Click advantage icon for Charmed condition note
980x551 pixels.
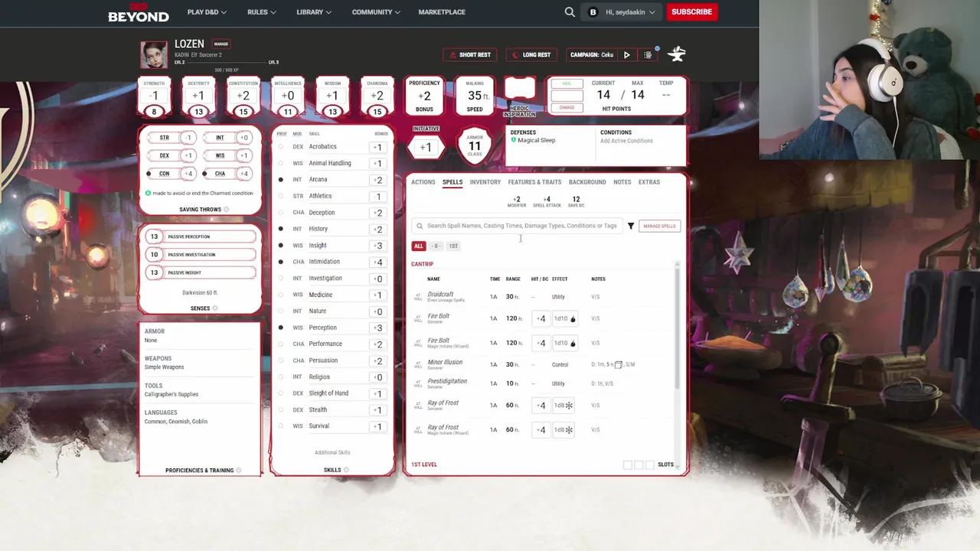(148, 193)
